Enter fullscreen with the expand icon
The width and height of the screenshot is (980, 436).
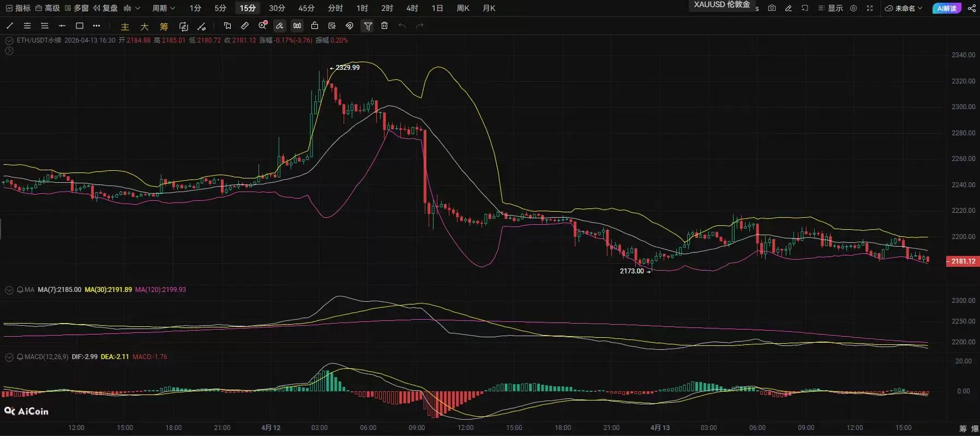(x=870, y=8)
